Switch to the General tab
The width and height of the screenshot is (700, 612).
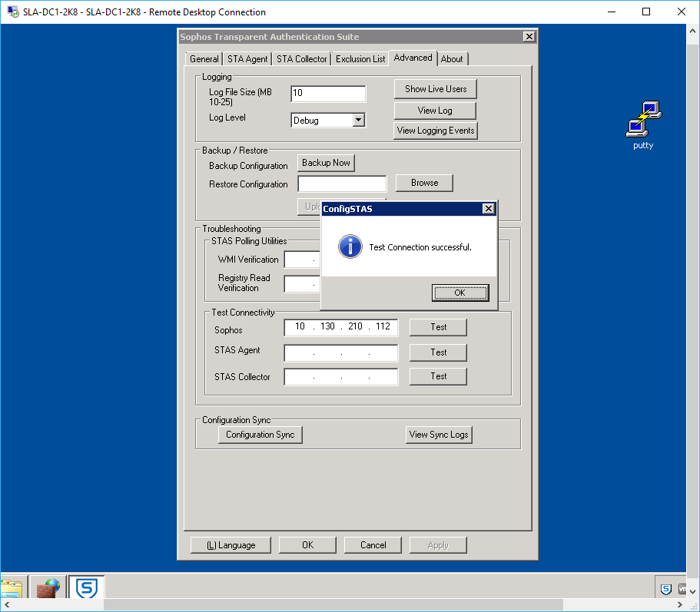pyautogui.click(x=204, y=59)
